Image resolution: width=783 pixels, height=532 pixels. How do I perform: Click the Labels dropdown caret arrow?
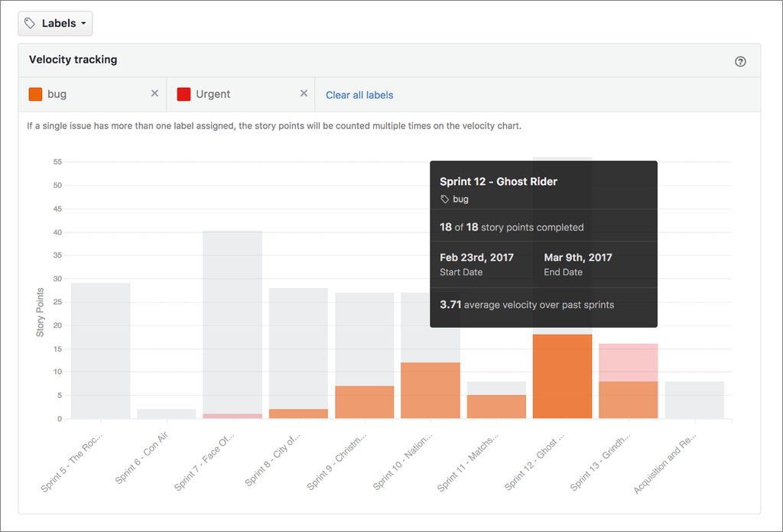[83, 24]
